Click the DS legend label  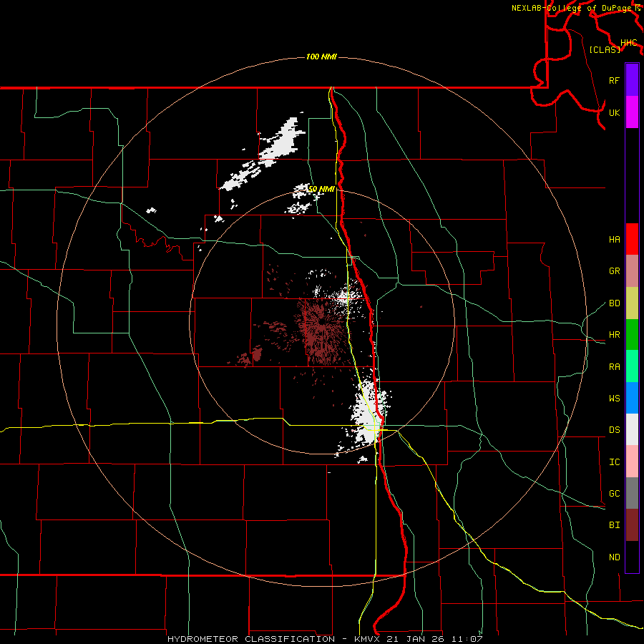point(614,430)
